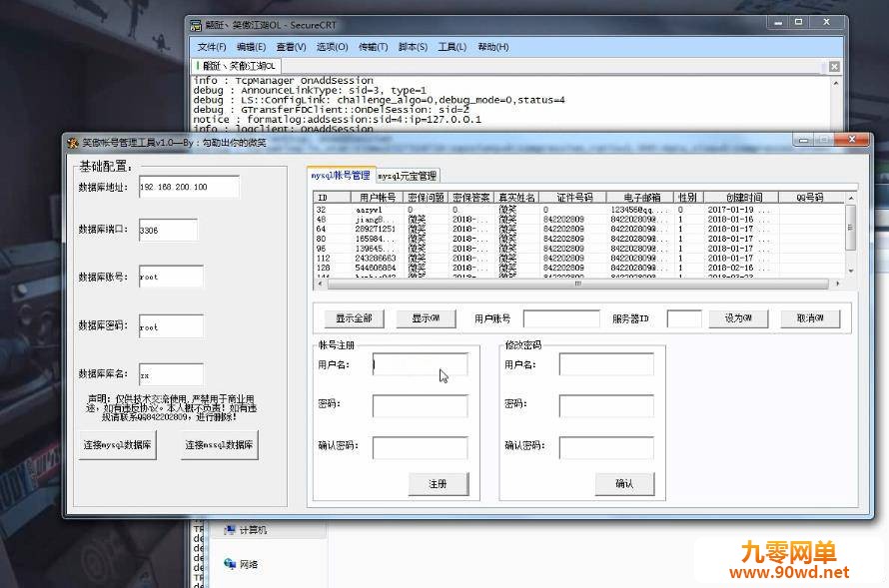The image size is (889, 588).
Task: Select the table row with ID 80
Action: (579, 239)
